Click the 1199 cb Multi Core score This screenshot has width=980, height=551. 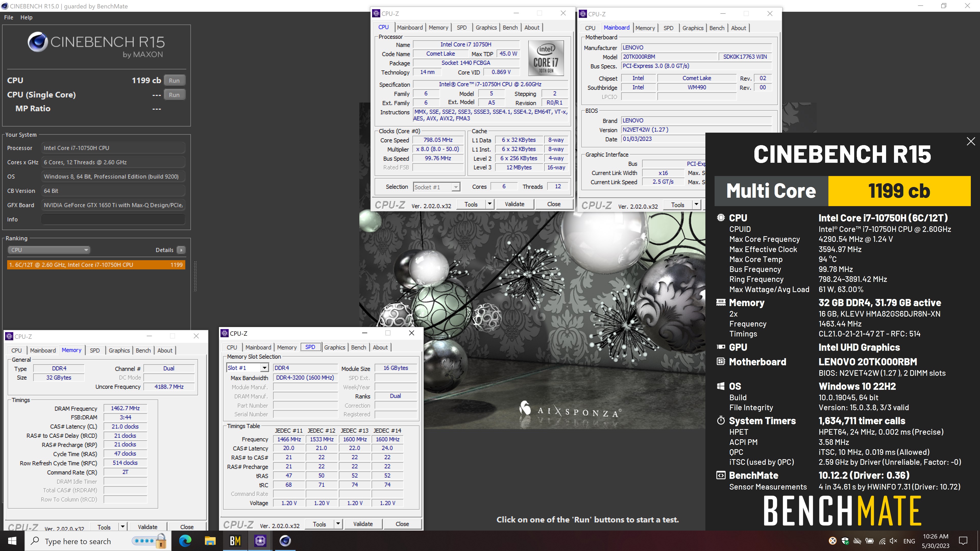pos(899,191)
